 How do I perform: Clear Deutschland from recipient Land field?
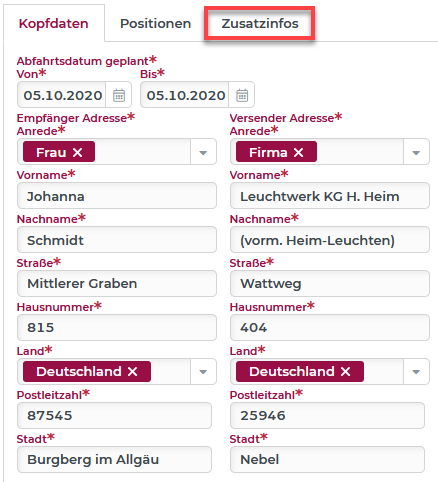click(x=132, y=371)
